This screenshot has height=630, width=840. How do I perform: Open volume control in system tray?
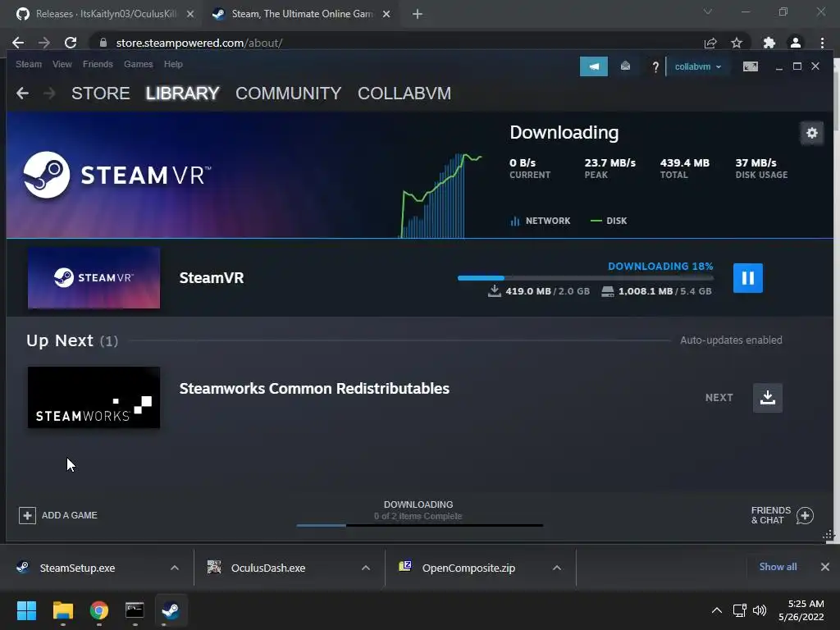coord(759,610)
